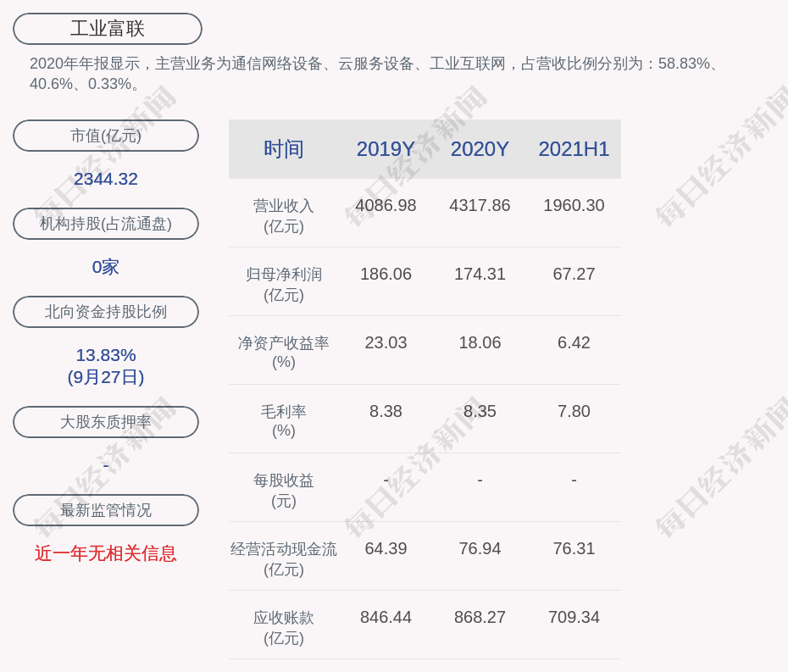Click net profit value 67.27
This screenshot has height=672, width=788.
574,274
